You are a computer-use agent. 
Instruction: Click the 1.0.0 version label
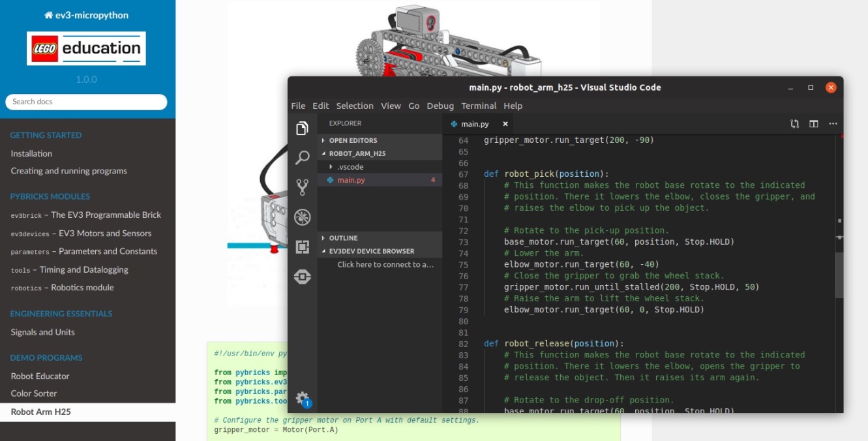(x=86, y=80)
